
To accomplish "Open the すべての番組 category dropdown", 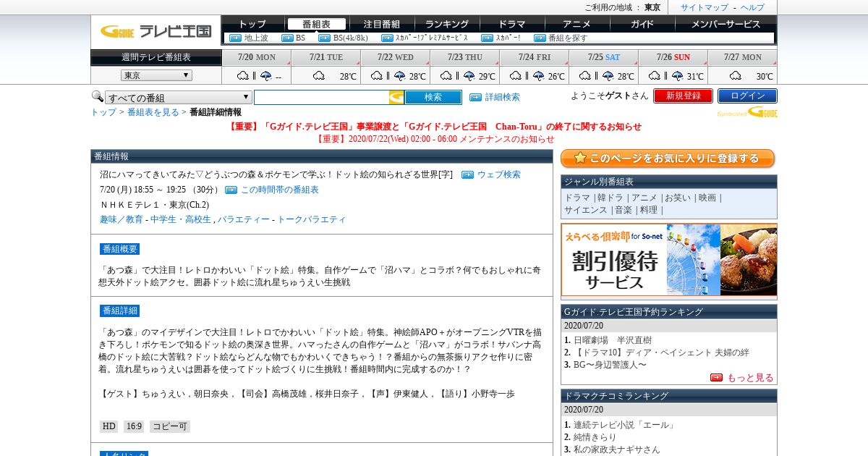I will (179, 97).
